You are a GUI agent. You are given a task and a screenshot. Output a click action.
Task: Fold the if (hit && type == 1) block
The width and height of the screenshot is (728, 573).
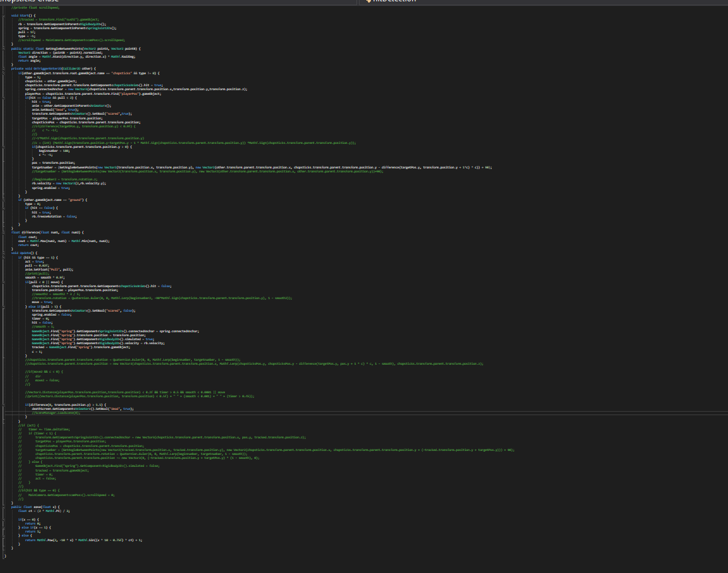point(4,257)
